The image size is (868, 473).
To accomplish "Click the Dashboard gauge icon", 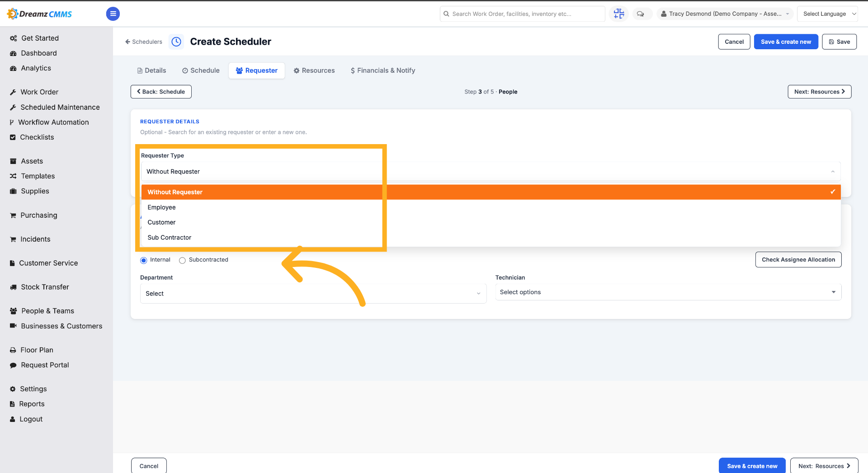I will 13,53.
